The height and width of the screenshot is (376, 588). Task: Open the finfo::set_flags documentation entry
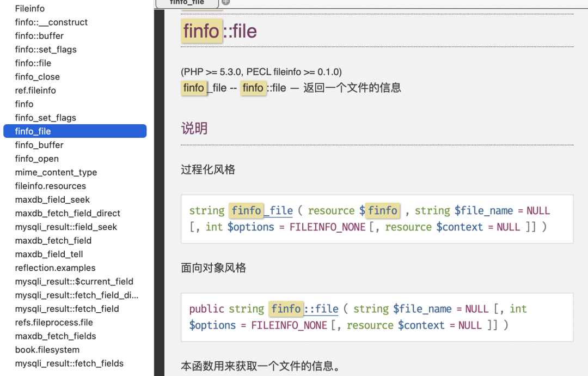coord(46,49)
